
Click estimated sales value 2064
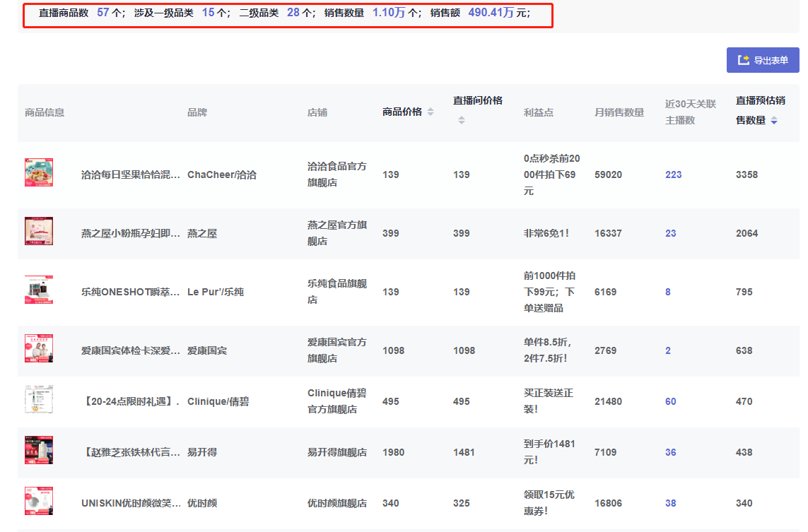coord(746,233)
